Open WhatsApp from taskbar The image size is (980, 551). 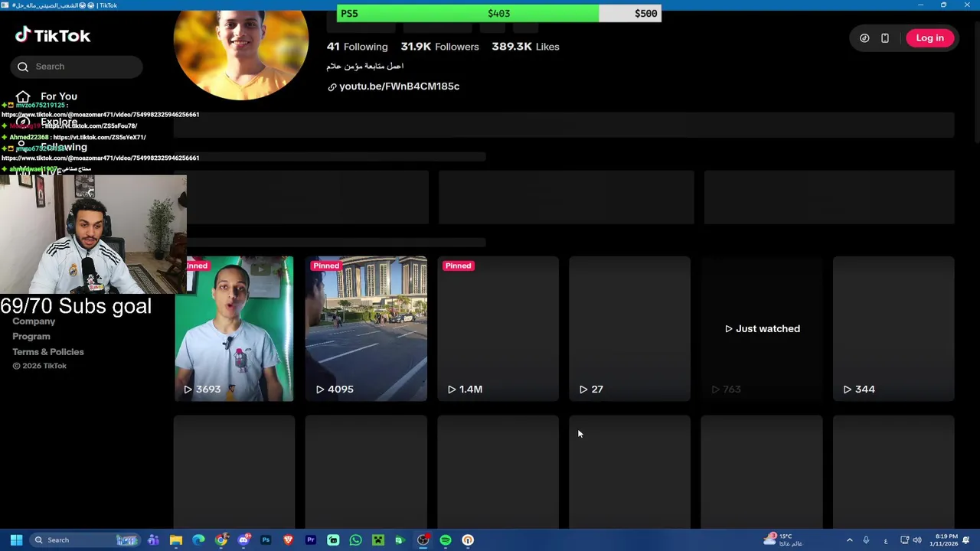click(x=355, y=540)
